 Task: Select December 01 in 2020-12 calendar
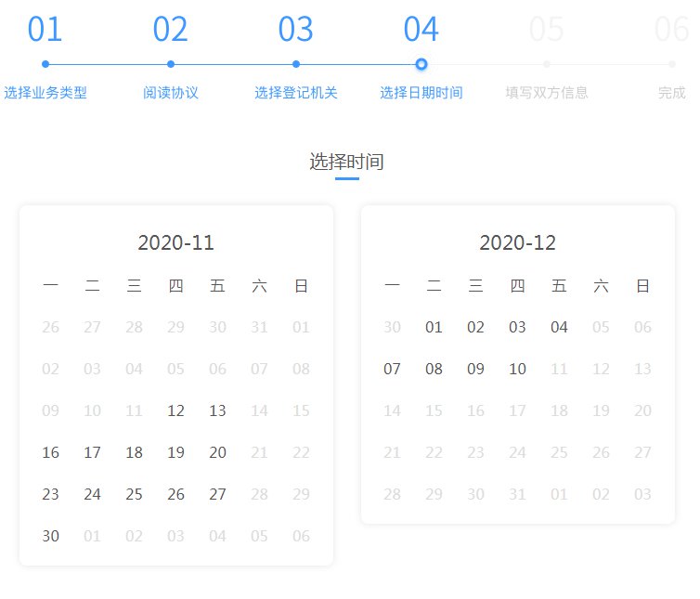click(x=434, y=327)
